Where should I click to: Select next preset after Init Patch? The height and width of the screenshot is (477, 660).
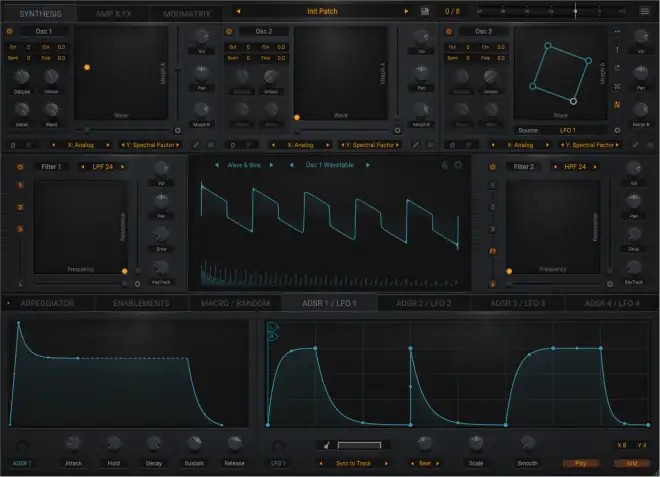point(406,11)
